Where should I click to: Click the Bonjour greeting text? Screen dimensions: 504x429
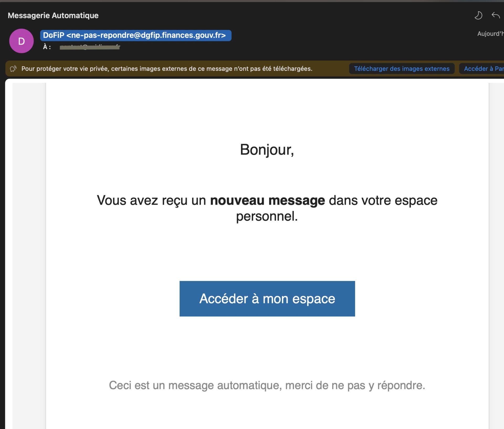(x=267, y=150)
